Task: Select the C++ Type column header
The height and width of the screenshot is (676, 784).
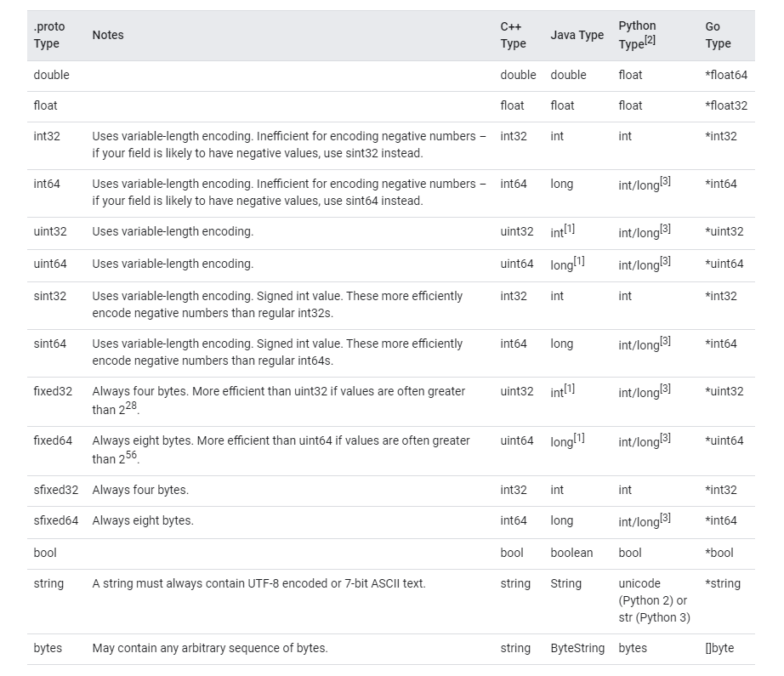Action: tap(513, 35)
